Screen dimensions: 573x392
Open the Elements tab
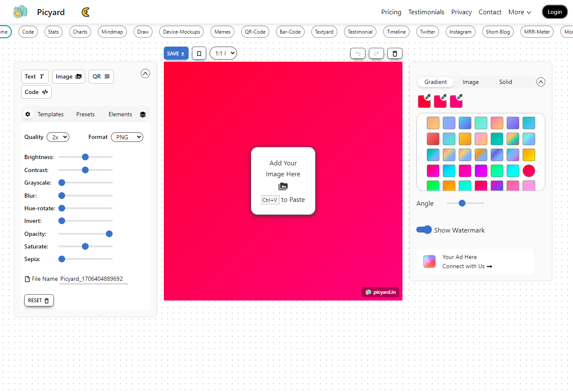pyautogui.click(x=120, y=114)
